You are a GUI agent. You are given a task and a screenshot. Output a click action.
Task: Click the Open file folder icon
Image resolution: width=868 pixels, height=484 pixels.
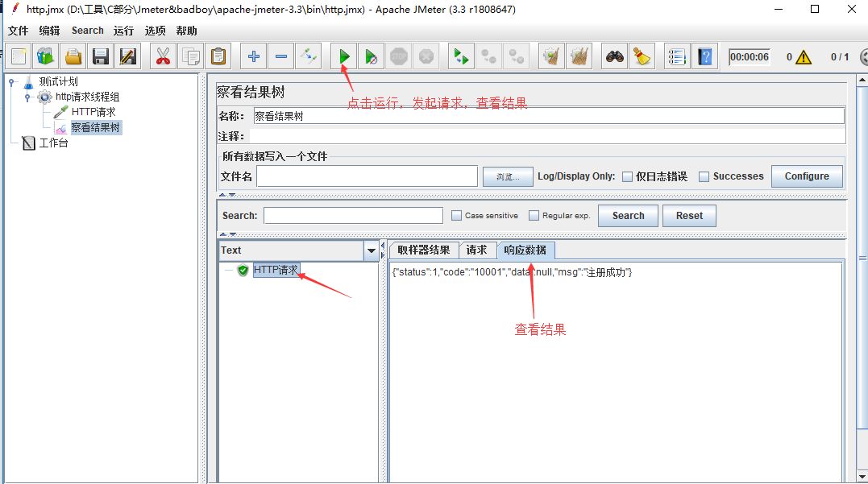(73, 56)
